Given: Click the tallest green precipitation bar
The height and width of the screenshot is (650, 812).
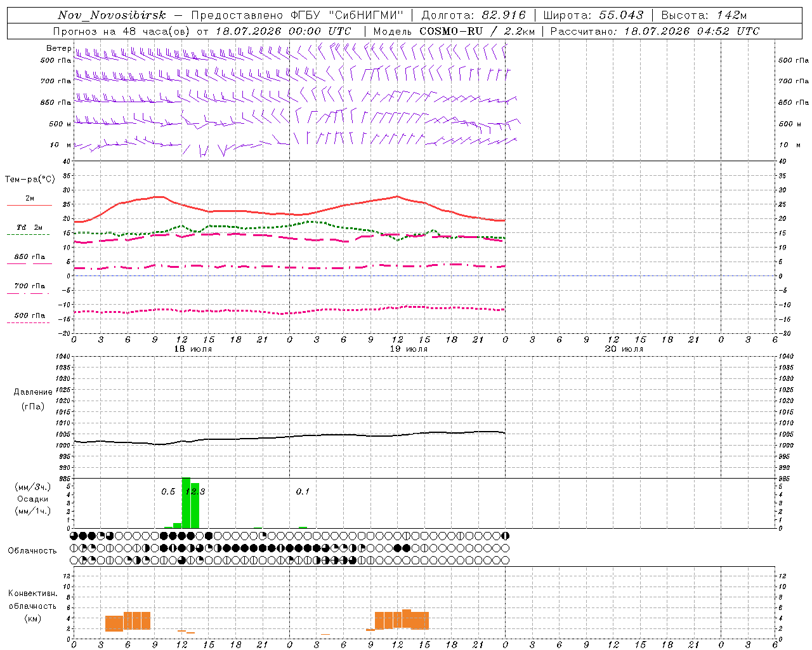Looking at the screenshot, I should [x=186, y=503].
